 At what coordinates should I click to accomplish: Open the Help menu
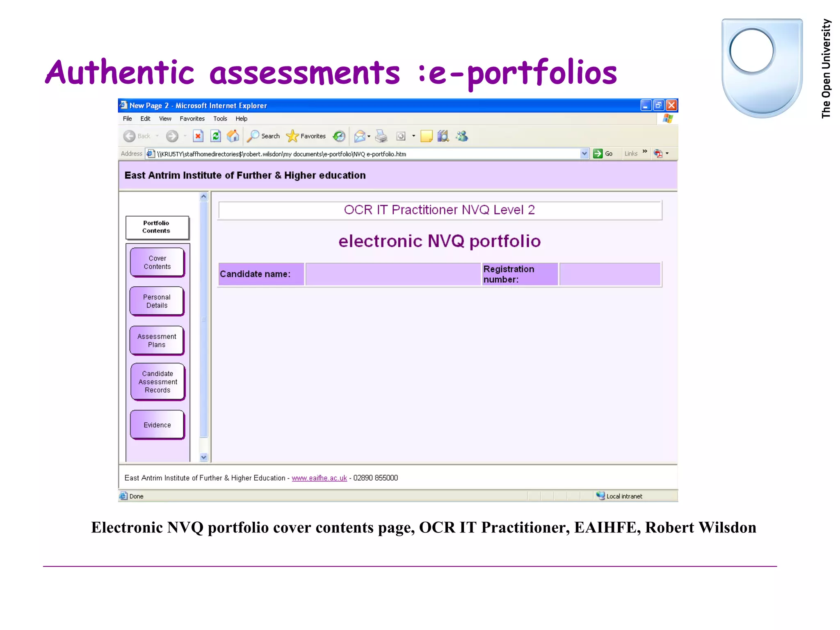tap(242, 119)
